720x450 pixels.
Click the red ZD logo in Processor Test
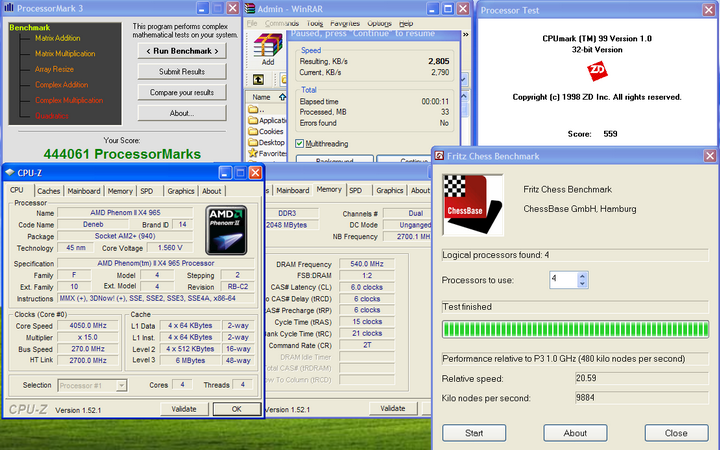pos(597,71)
